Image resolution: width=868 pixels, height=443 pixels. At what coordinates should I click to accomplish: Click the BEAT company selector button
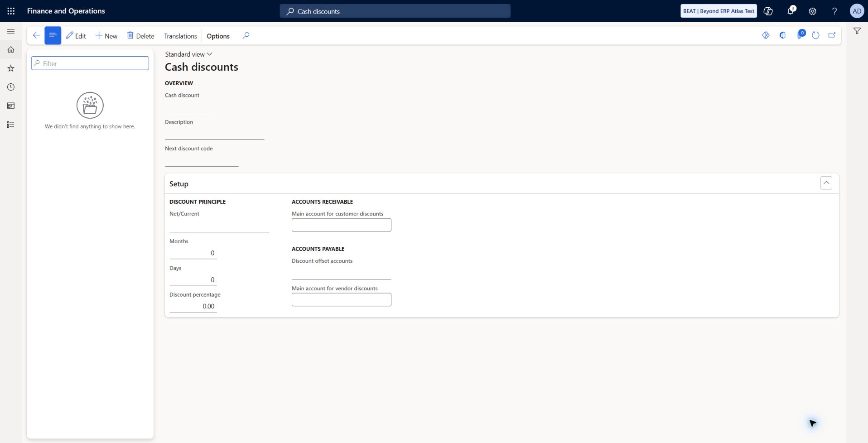pos(719,11)
